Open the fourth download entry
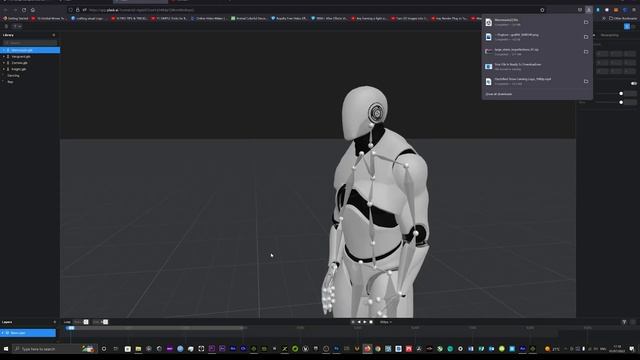 tap(537, 66)
